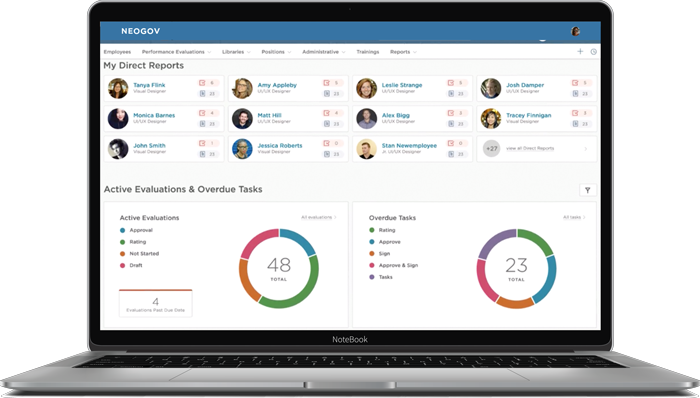Expand the Performance Evaluations menu

click(176, 52)
